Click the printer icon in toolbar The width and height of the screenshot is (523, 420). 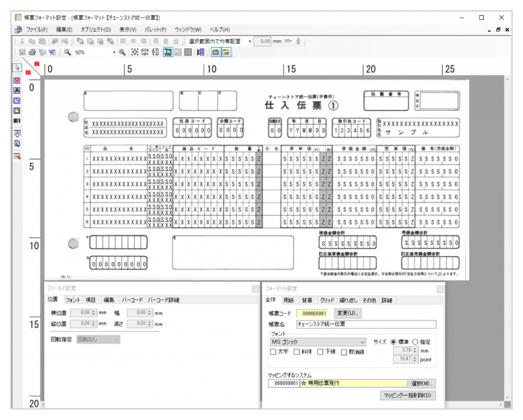tap(32, 52)
